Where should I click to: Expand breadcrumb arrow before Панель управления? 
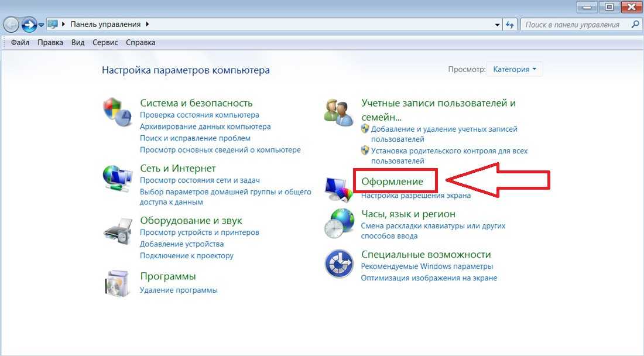pos(64,24)
